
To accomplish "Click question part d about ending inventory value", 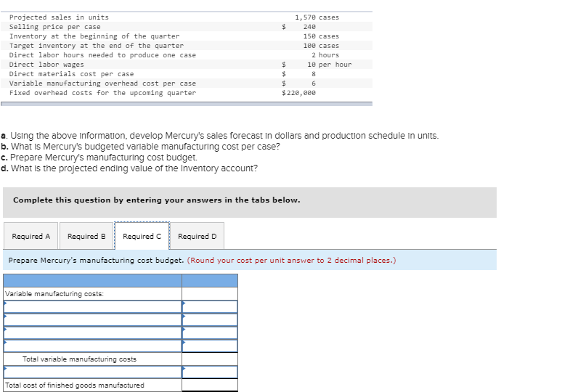I will click(x=129, y=168).
